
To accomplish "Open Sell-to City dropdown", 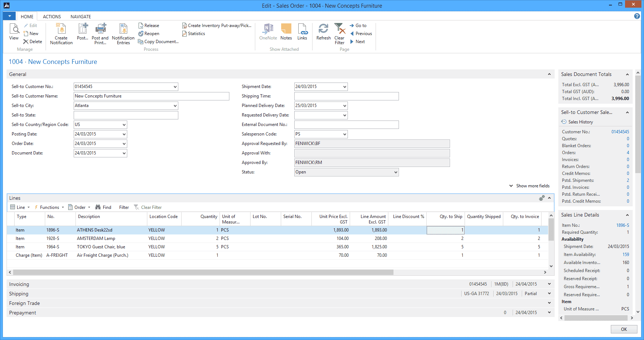I will pyautogui.click(x=175, y=106).
